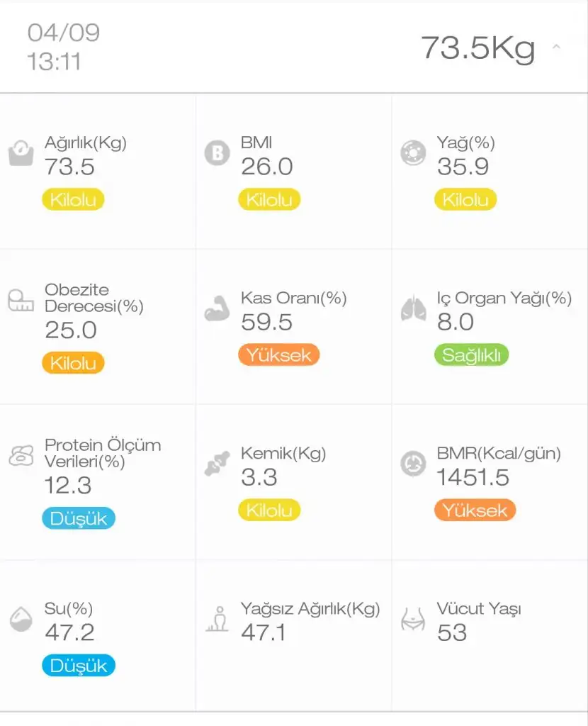Click the muscle arm icon for Kas Oranı

pyautogui.click(x=217, y=309)
